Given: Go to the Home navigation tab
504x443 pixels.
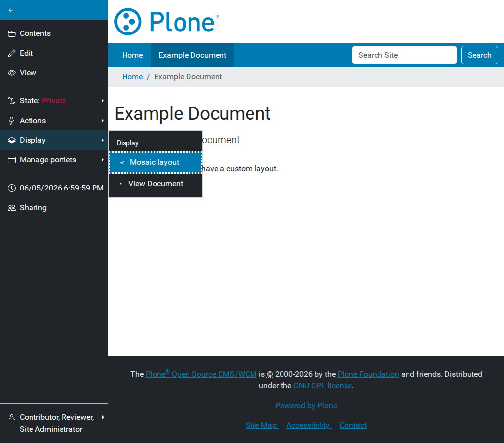Looking at the screenshot, I should [132, 55].
